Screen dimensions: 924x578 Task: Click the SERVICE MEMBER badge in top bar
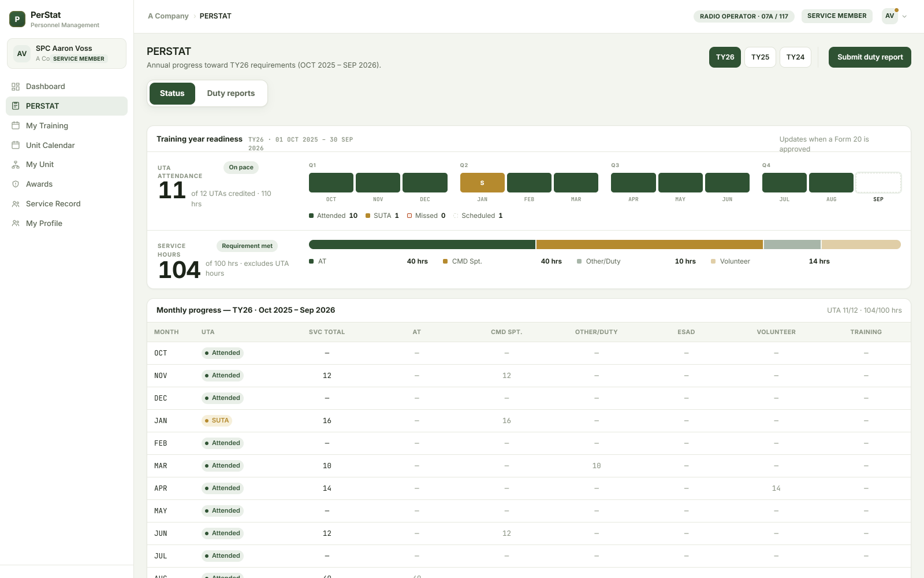[x=837, y=16]
